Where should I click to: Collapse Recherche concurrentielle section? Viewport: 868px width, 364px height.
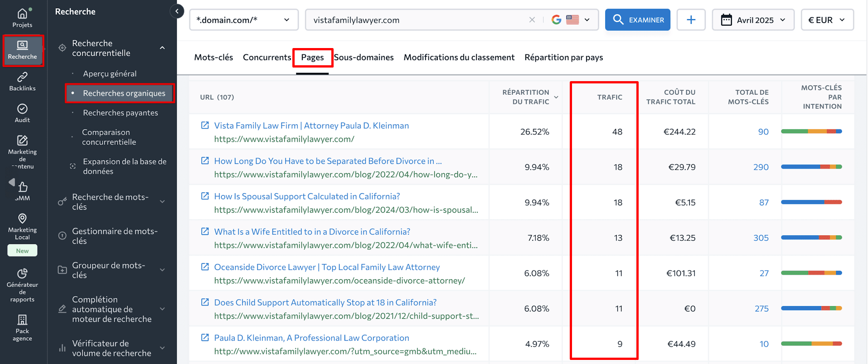pyautogui.click(x=162, y=48)
